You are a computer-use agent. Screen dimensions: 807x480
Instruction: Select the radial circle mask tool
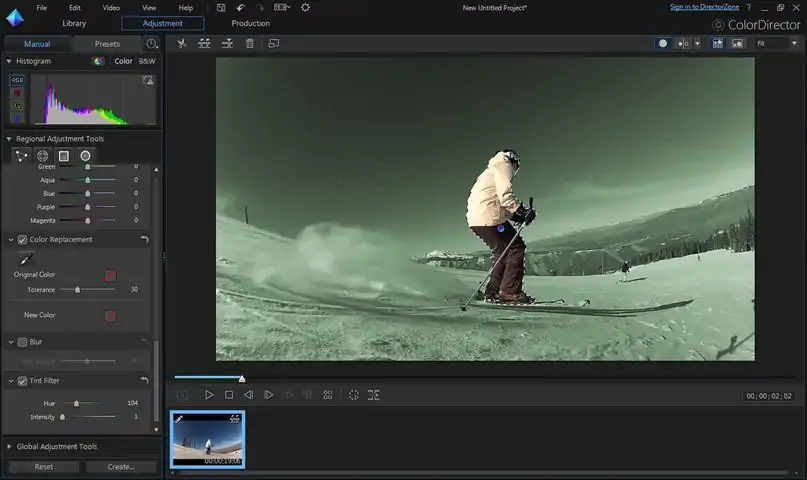86,156
